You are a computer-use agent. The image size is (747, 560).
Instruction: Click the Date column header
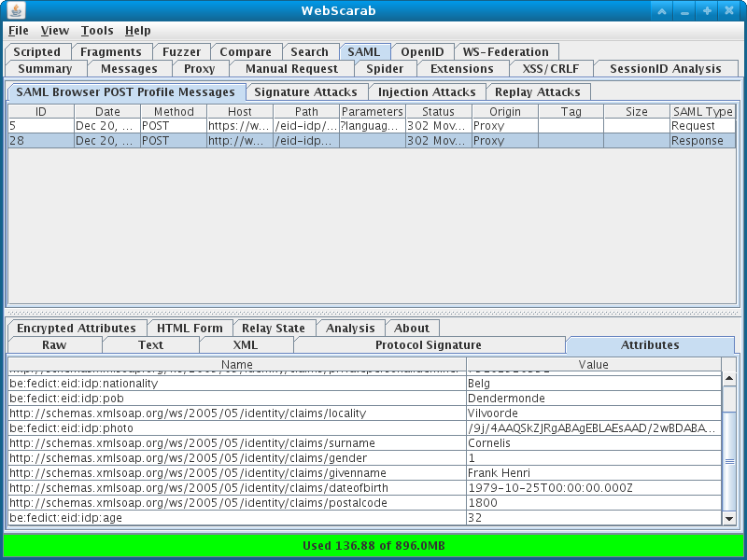pos(107,111)
